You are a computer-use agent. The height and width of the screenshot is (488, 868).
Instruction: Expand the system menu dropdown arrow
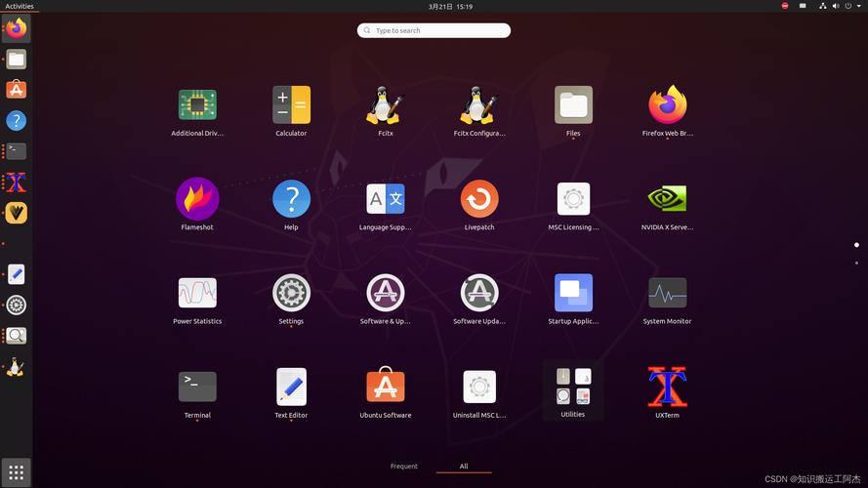coord(858,6)
